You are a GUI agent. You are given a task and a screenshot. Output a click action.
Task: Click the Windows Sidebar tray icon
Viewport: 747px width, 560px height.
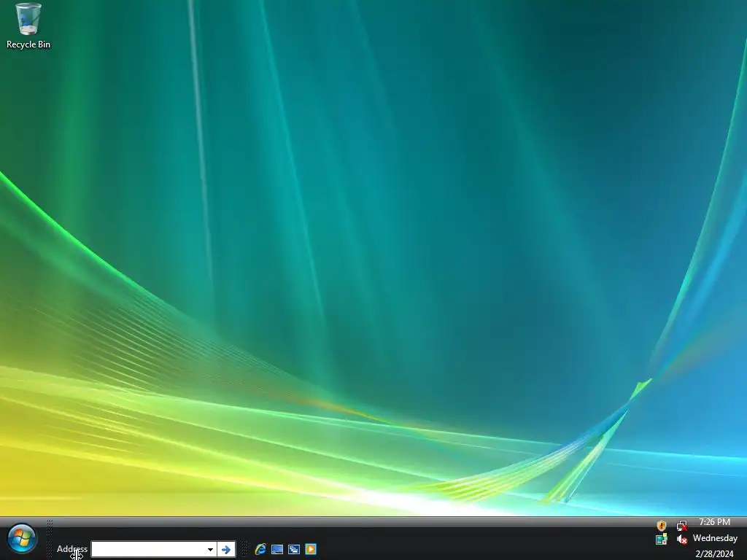coord(661,539)
